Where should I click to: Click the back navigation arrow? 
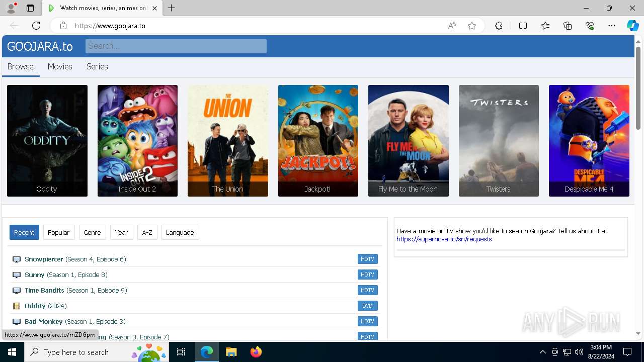pyautogui.click(x=14, y=26)
